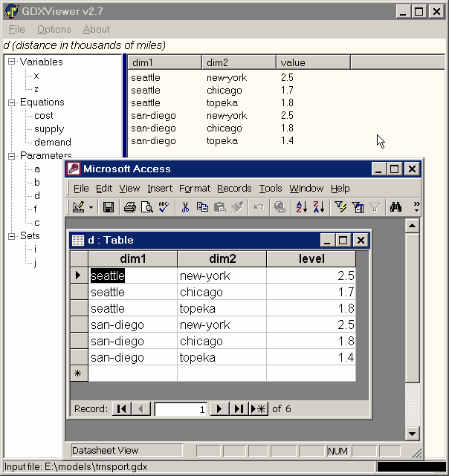Click the dim2 column header in Access table
The image size is (449, 476).
(x=222, y=258)
